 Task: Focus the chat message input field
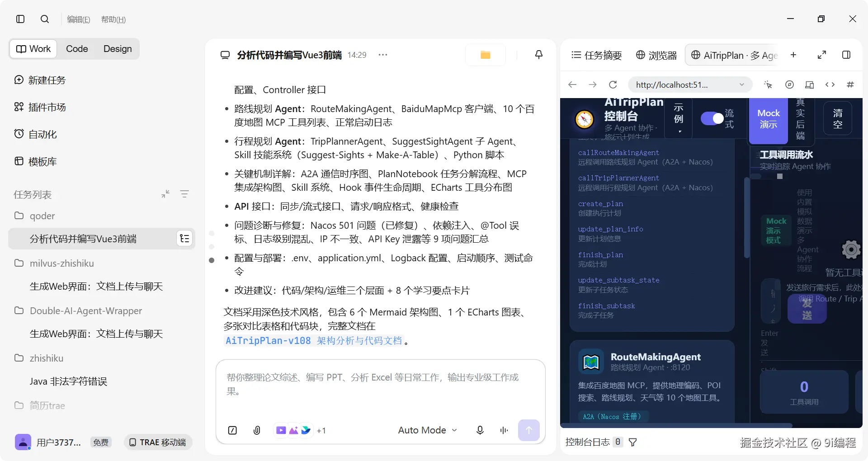coord(381,384)
